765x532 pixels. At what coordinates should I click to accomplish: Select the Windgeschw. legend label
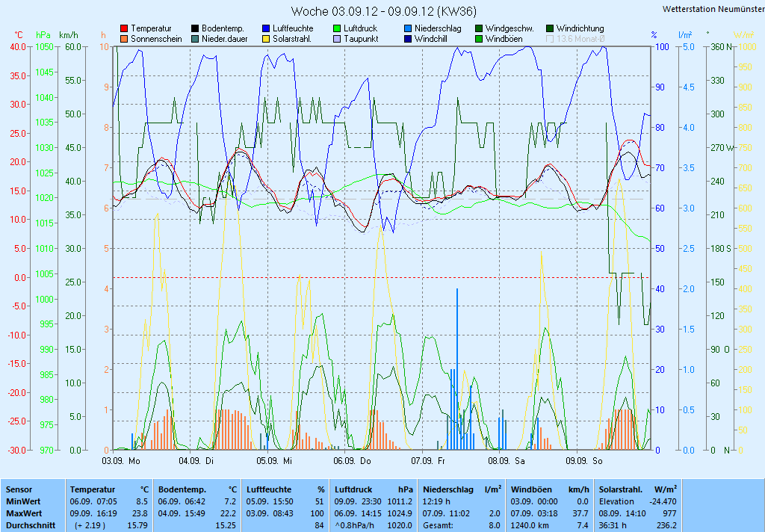(510, 29)
